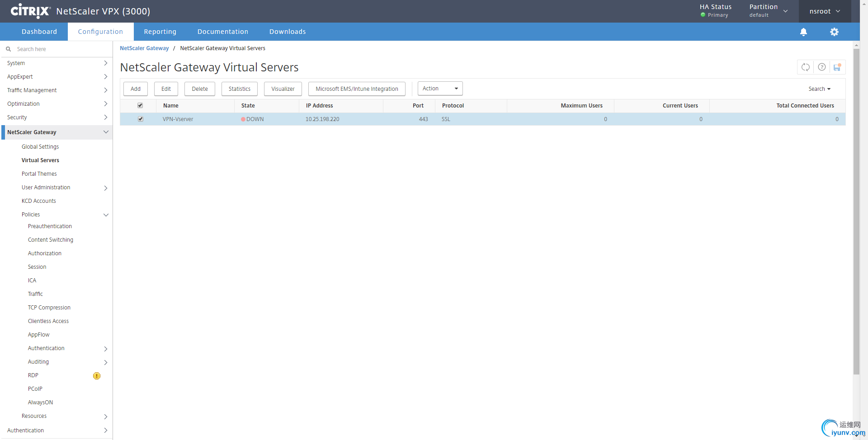Select Virtual Servers in sidebar
The width and height of the screenshot is (868, 440).
pyautogui.click(x=40, y=160)
